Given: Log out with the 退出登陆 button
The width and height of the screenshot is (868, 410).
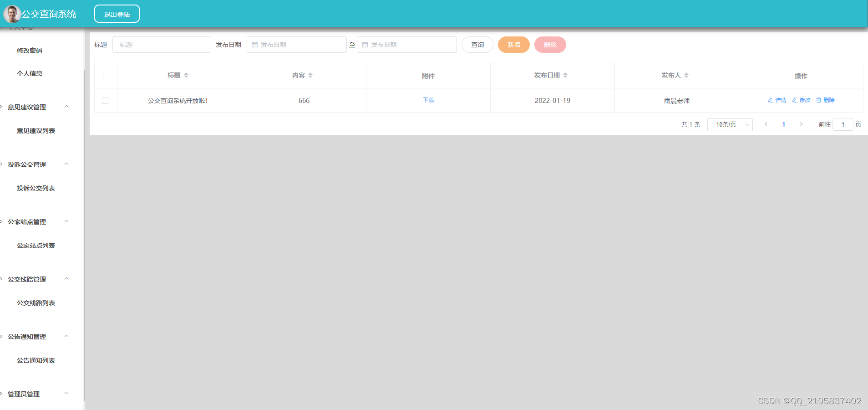Looking at the screenshot, I should [117, 14].
